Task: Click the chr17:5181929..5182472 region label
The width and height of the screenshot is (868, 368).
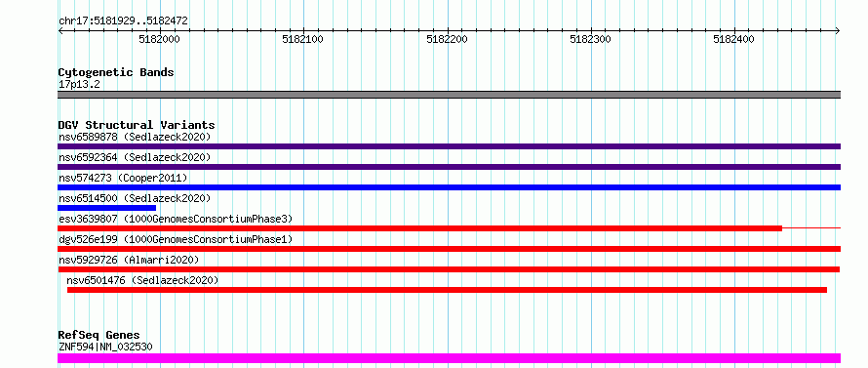Action: tap(124, 21)
